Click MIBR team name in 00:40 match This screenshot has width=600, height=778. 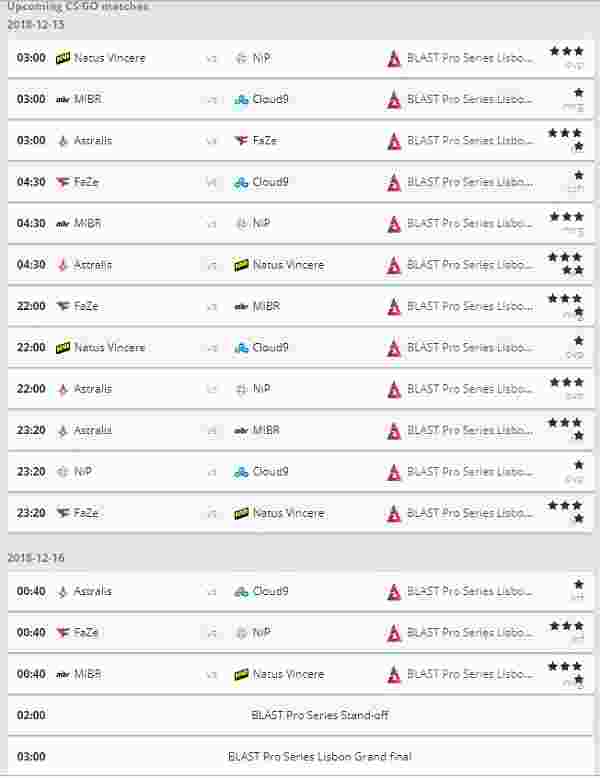coord(88,674)
